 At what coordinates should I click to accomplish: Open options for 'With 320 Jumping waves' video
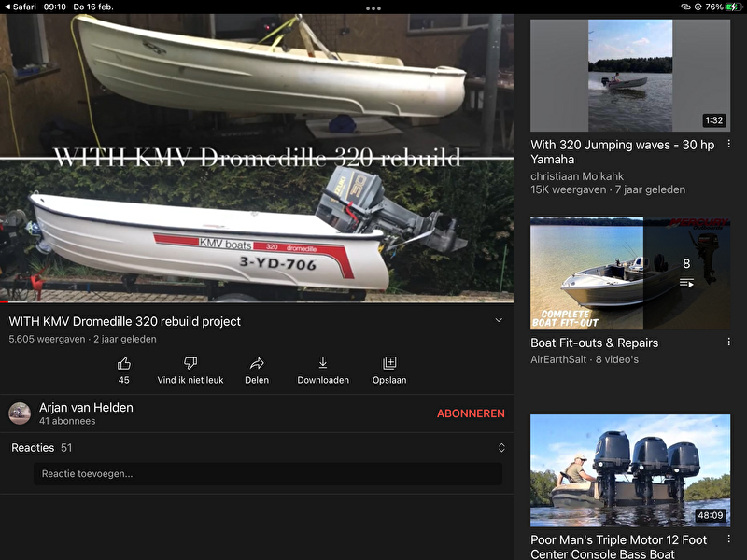[728, 144]
